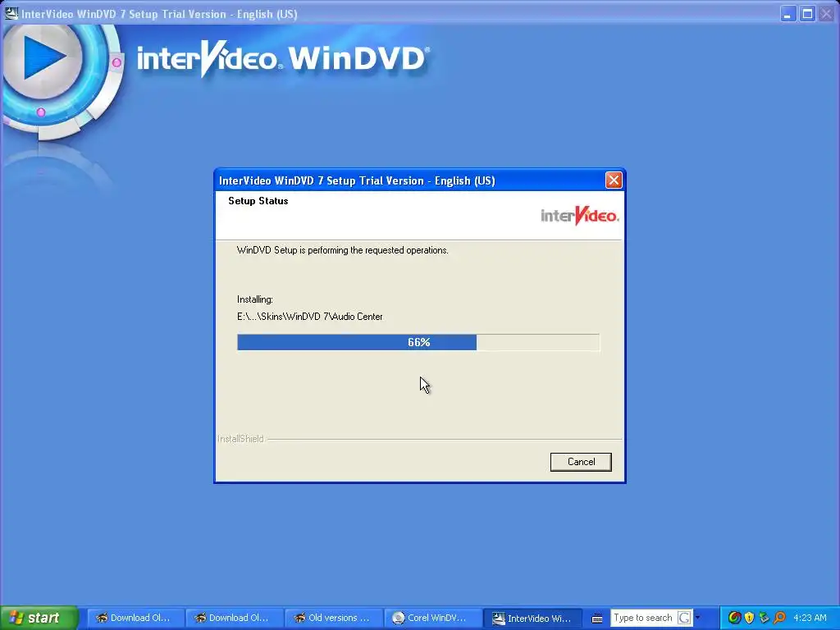Click the setup icon in the main title bar
Screen dimensions: 840x630
point(11,13)
